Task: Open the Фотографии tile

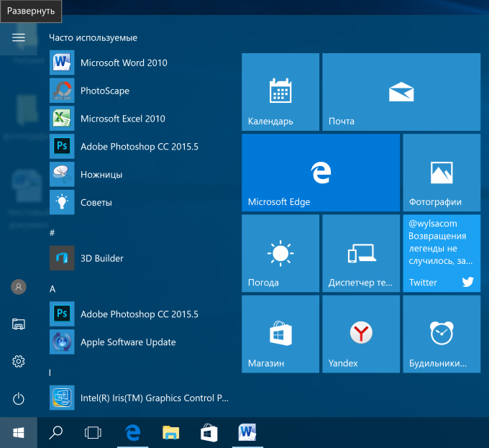Action: point(442,173)
